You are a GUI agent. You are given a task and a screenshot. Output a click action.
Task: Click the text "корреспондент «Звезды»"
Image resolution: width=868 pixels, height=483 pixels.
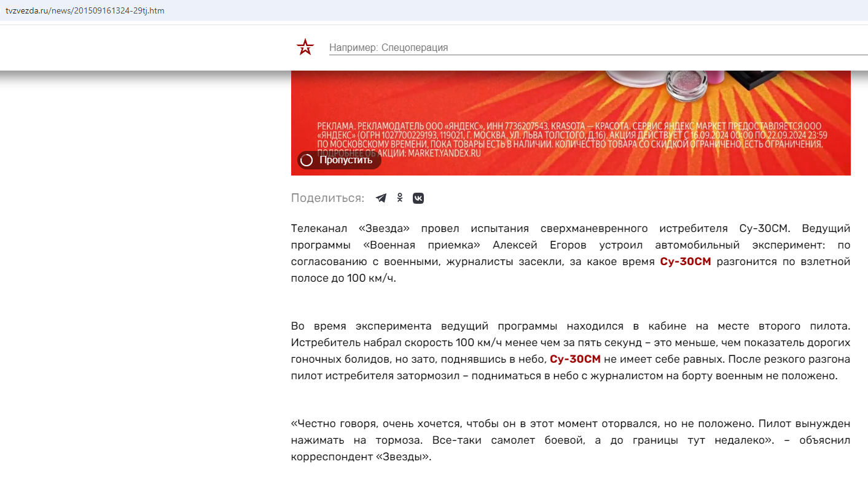click(x=361, y=457)
